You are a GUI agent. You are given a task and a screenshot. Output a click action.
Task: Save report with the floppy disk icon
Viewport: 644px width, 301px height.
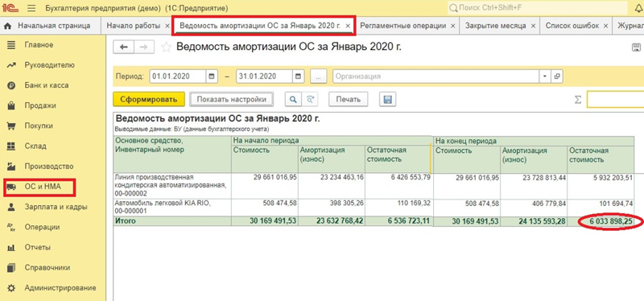[x=387, y=99]
